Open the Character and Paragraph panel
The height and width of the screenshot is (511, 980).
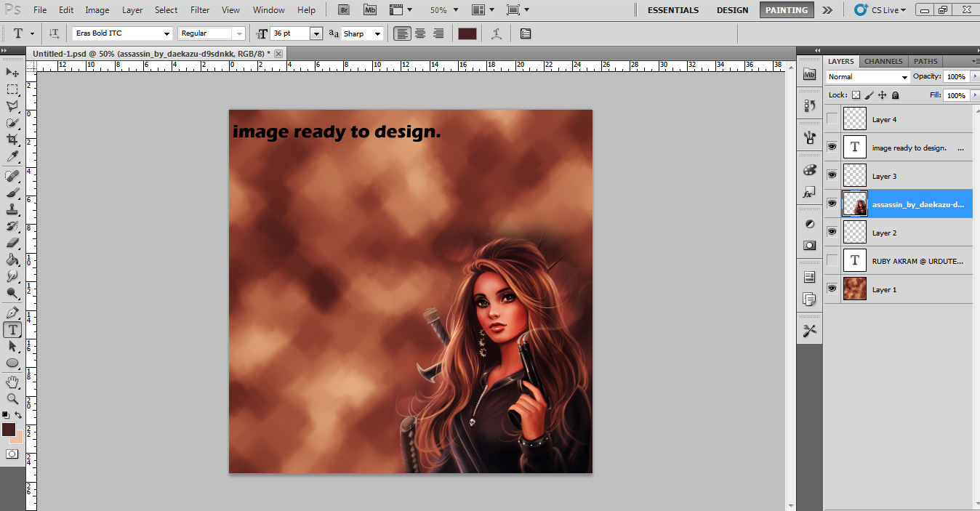click(x=526, y=33)
